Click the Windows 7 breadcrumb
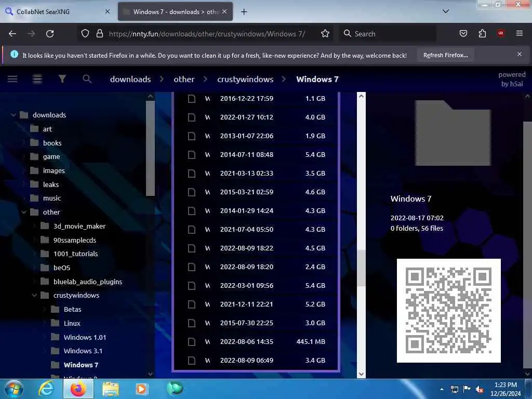This screenshot has height=399, width=532. tap(317, 79)
